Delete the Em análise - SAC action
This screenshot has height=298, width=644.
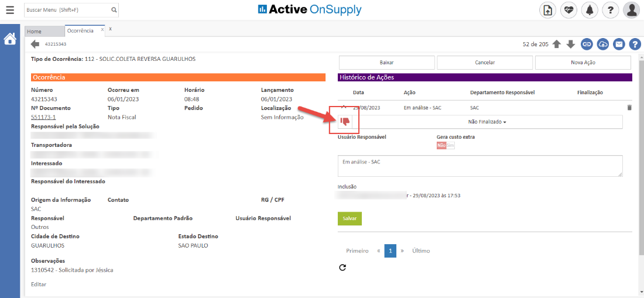click(629, 108)
